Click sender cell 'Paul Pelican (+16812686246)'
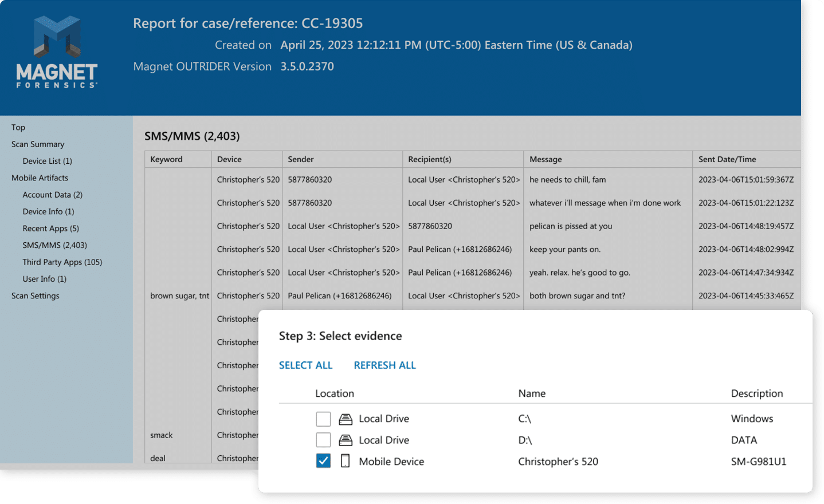Image resolution: width=824 pixels, height=504 pixels. tap(340, 296)
